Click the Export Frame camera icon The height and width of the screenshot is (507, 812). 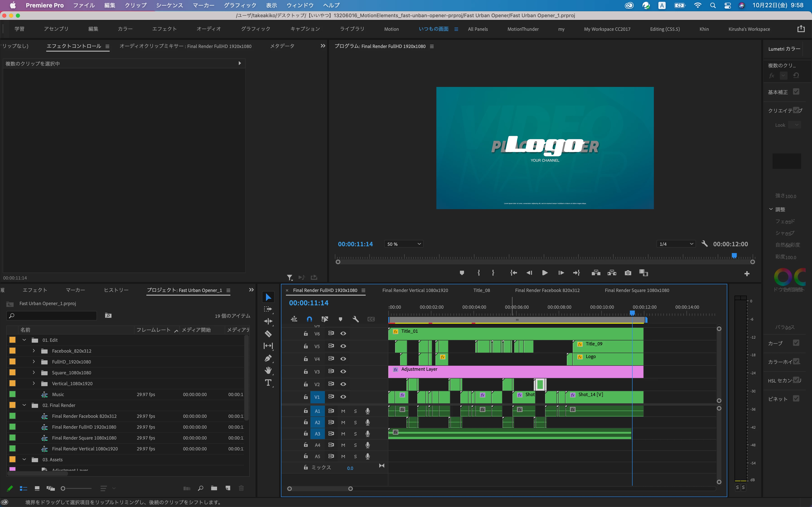point(628,273)
